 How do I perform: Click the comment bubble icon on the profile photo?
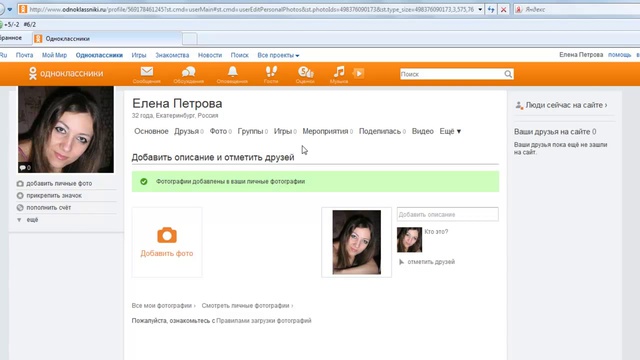[23, 168]
